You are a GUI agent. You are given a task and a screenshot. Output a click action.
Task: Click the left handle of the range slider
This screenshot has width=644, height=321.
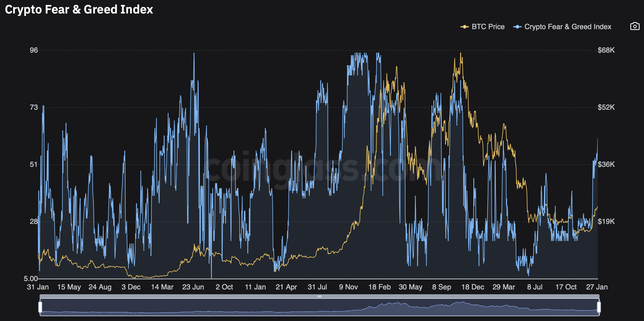(x=40, y=307)
